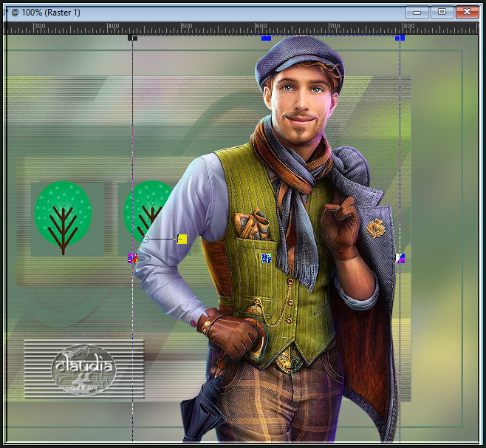Viewport: 486px width, 448px height.
Task: Close the Raster 1 image window
Action: pyautogui.click(x=467, y=12)
